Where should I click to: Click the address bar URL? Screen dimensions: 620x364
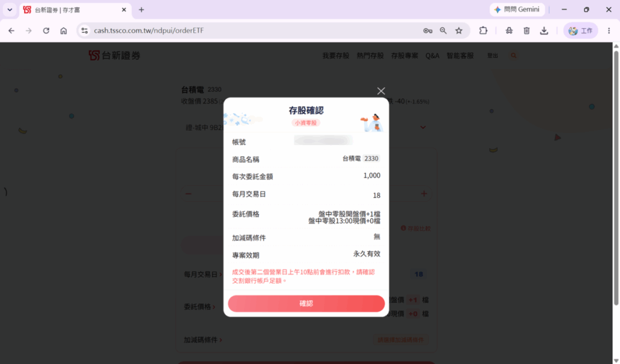point(149,30)
